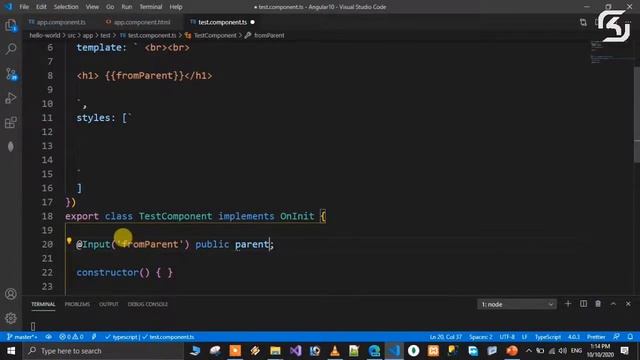Viewport: 640px width, 360px height.
Task: Click ENG language indicator in taskbar
Action: tap(576, 351)
